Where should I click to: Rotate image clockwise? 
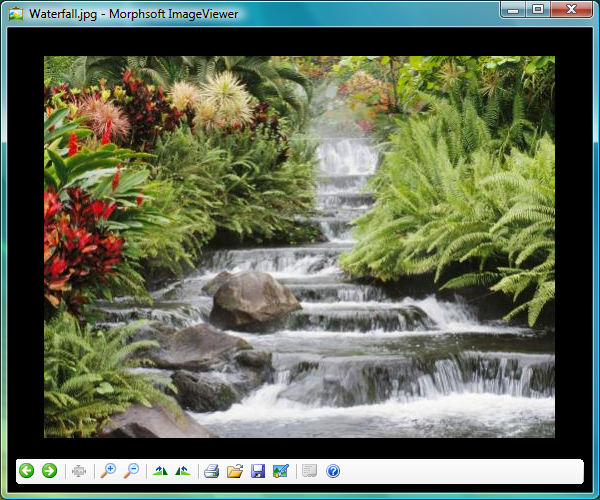pos(160,471)
